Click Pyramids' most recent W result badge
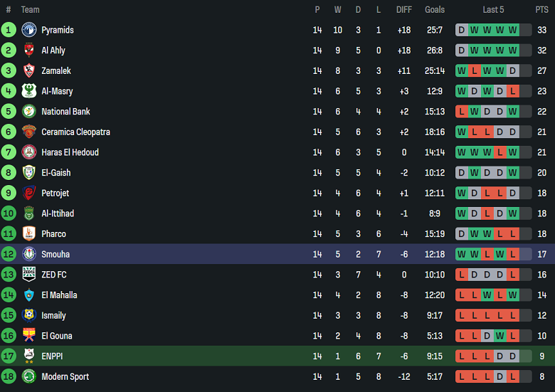Viewport: 555px width, 392px height. click(512, 30)
